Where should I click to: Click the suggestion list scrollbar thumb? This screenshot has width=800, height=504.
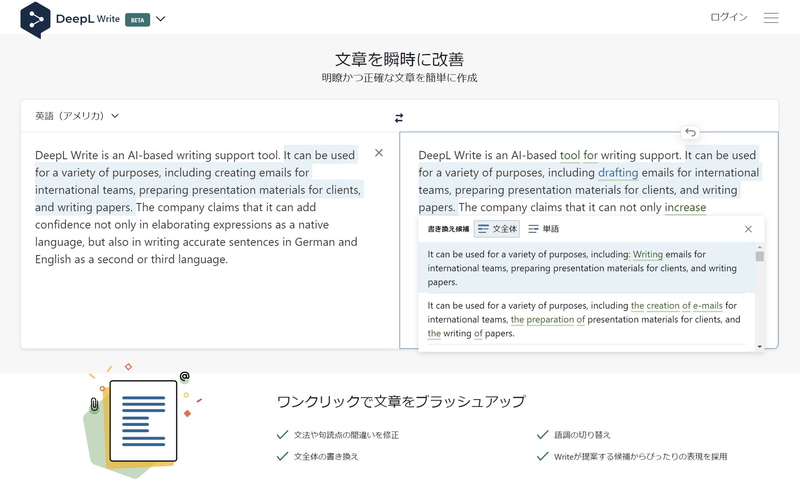click(x=760, y=256)
